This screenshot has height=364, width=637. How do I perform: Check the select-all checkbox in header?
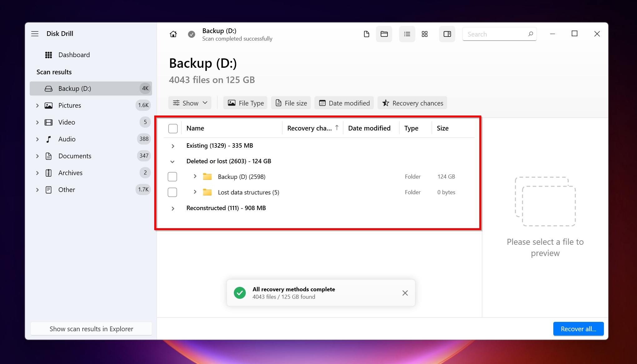173,128
